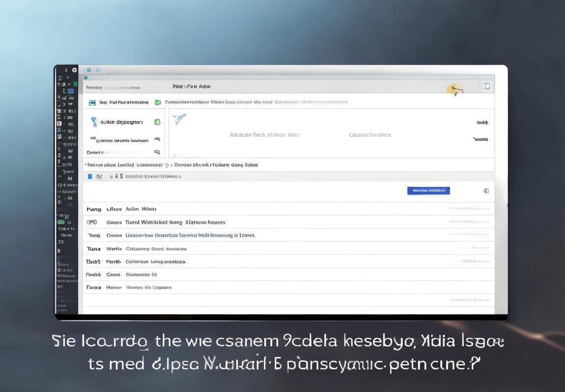Viewport: 565px width, 392px height.
Task: Expand the top-right arrow label in the content panel
Action: [482, 122]
